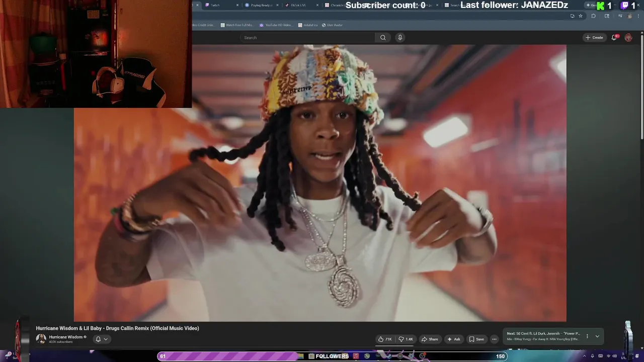Start voice search with the microphone icon
The height and width of the screenshot is (362, 644).
pyautogui.click(x=400, y=37)
